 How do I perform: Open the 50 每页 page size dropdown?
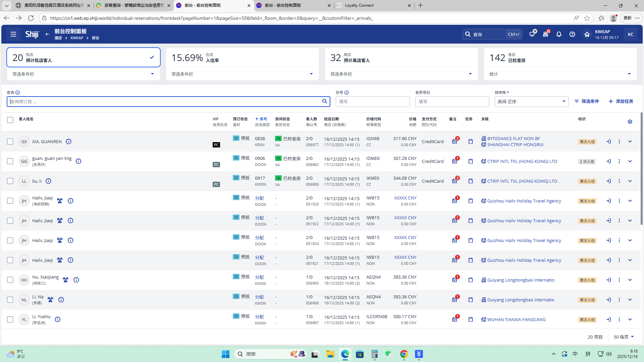click(624, 337)
